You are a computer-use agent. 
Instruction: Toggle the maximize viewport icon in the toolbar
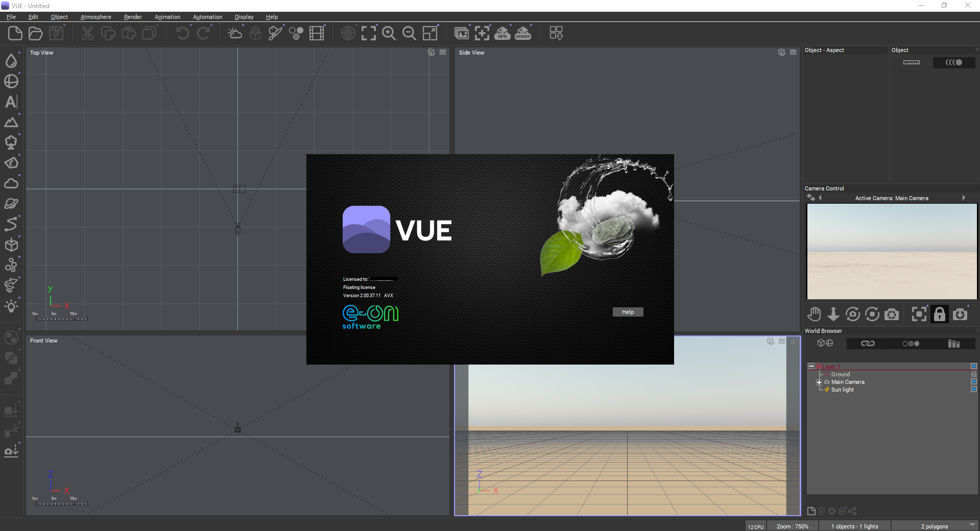pos(430,34)
